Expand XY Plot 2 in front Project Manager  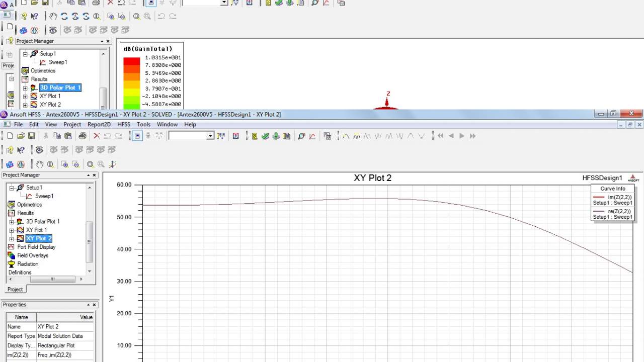(x=12, y=239)
